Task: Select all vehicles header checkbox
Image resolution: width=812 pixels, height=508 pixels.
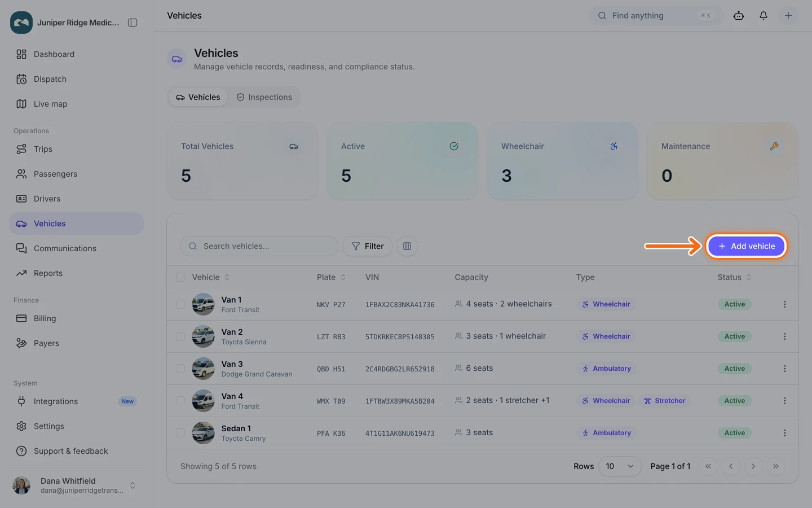Action: 180,277
